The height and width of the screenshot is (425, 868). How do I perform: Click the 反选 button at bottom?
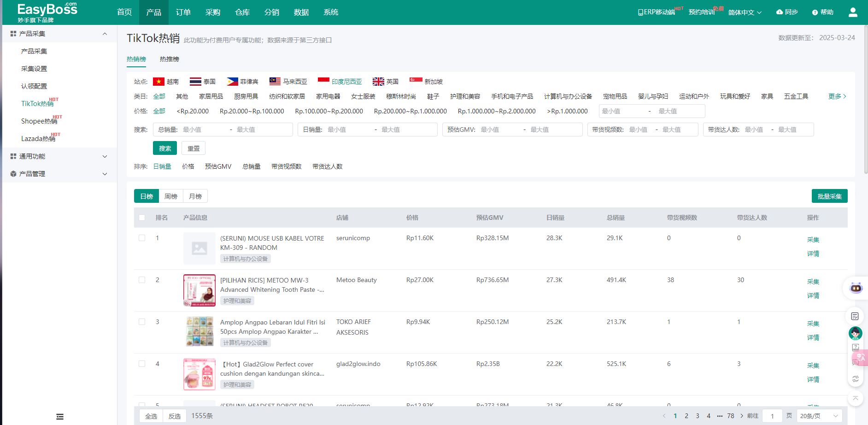pos(175,416)
